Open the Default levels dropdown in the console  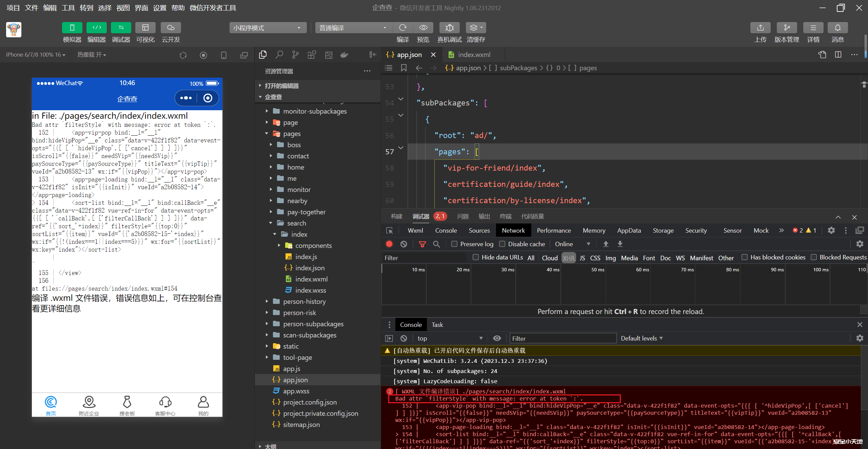(642, 338)
